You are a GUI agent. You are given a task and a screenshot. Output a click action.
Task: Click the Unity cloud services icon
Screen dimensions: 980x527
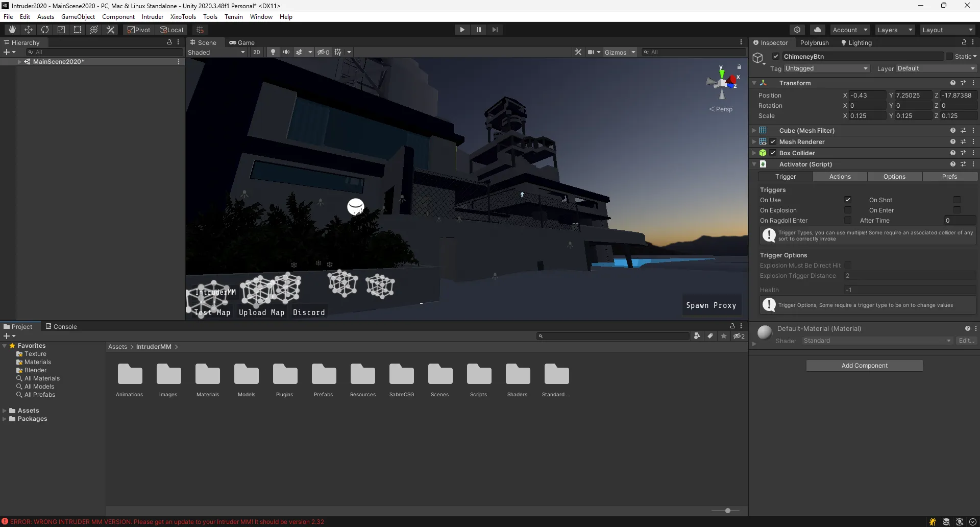point(818,29)
